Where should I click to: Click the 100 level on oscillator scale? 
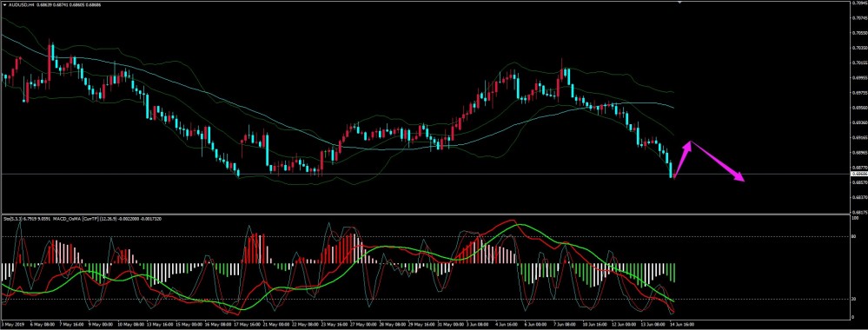click(x=855, y=218)
